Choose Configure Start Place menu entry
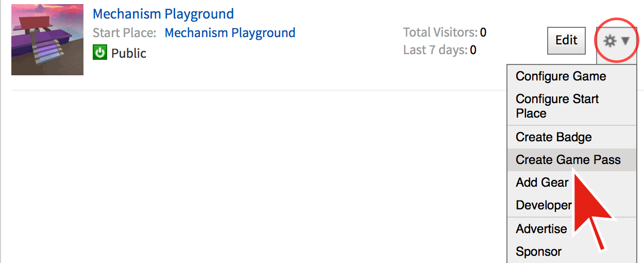 tap(557, 106)
